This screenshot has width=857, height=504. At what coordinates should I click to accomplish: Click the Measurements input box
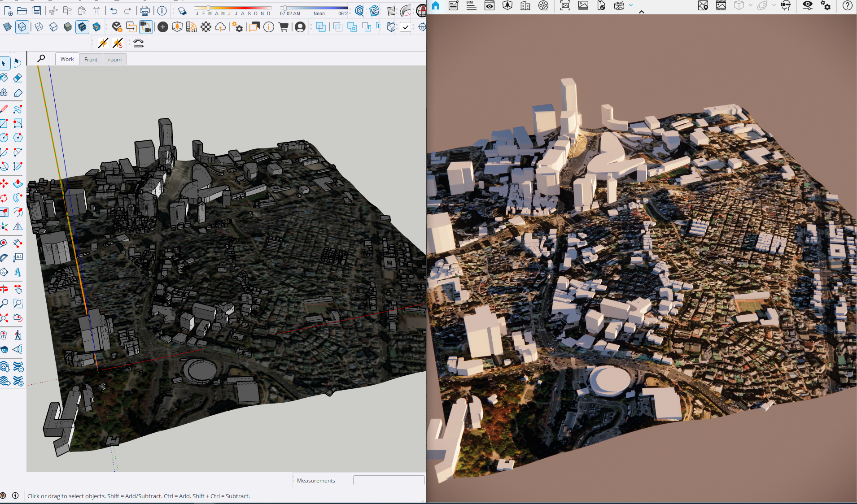[389, 480]
